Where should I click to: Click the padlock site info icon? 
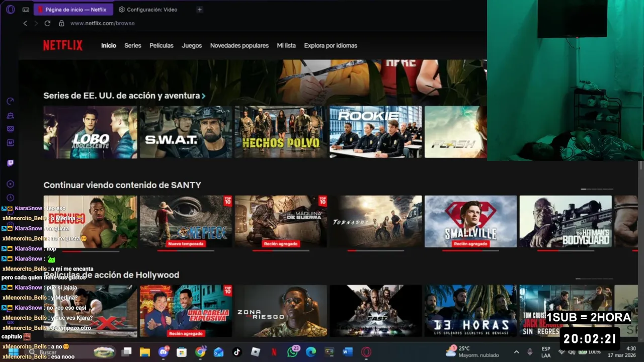(x=61, y=23)
